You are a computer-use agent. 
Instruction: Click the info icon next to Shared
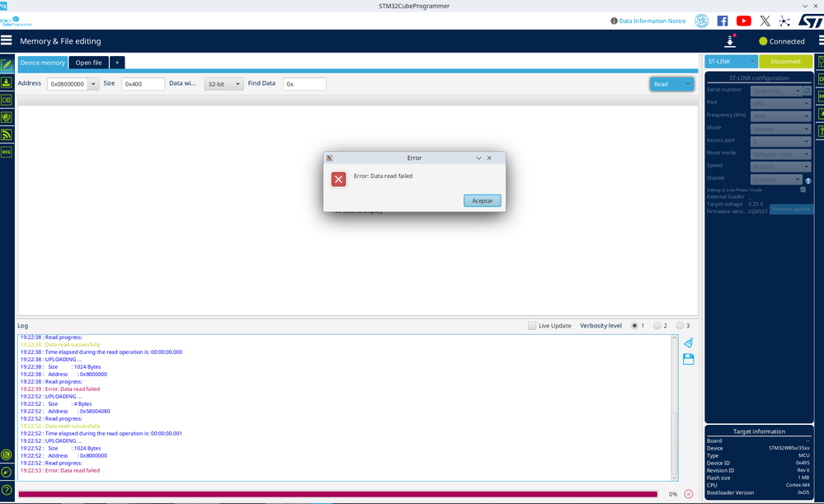pos(808,181)
